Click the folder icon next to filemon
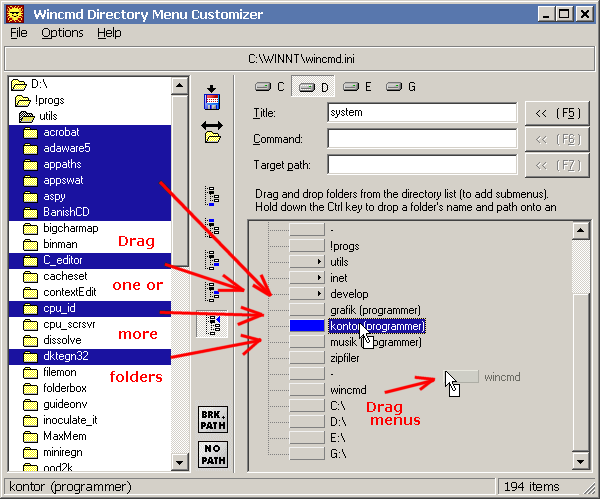Screen dimensions: 600x499 [30, 373]
